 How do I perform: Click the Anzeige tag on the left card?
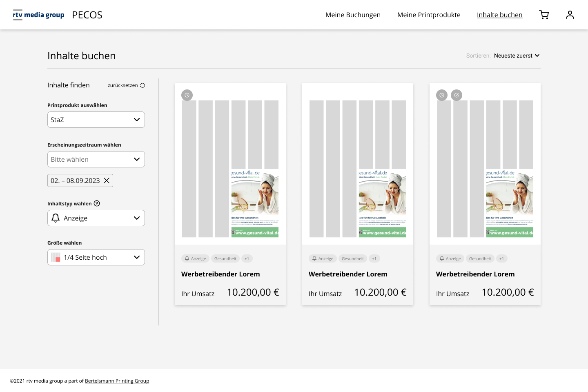pos(195,258)
